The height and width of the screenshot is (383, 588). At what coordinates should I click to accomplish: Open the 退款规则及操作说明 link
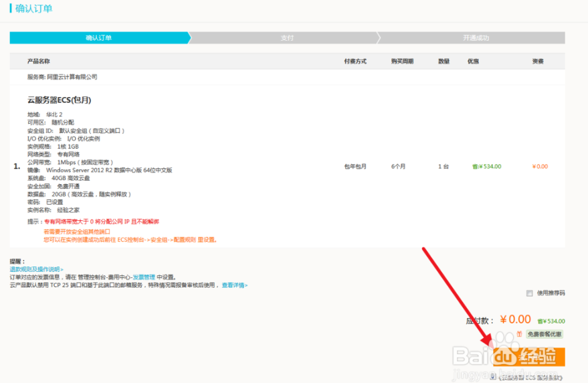tap(36, 269)
